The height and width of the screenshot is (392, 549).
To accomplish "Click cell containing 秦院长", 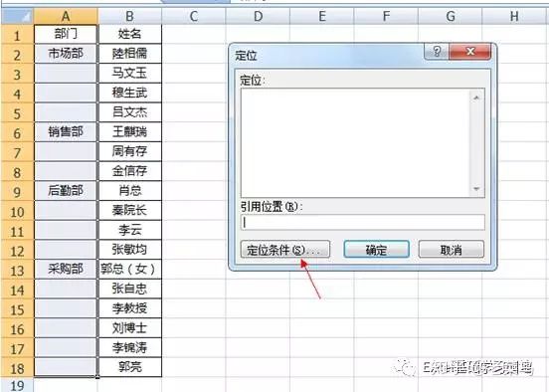I will (130, 211).
